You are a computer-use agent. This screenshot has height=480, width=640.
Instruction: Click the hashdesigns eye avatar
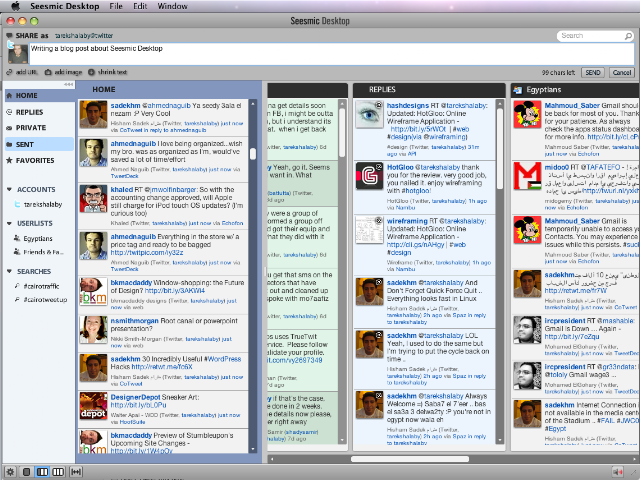[x=369, y=114]
